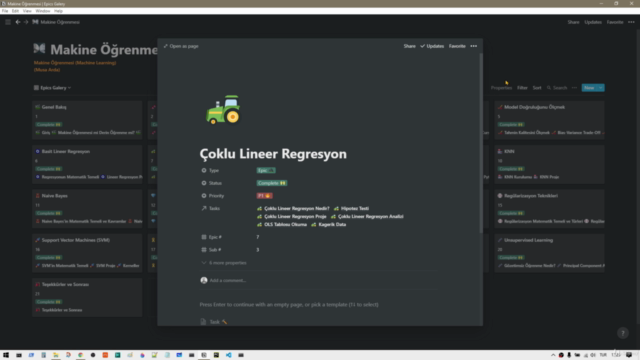Show hidden system tray icons
This screenshot has height=360, width=640.
[x=553, y=355]
